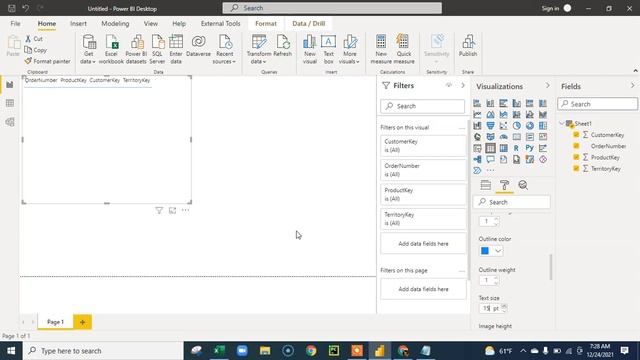640x360 pixels.
Task: Add a Text box
Action: (x=328, y=49)
